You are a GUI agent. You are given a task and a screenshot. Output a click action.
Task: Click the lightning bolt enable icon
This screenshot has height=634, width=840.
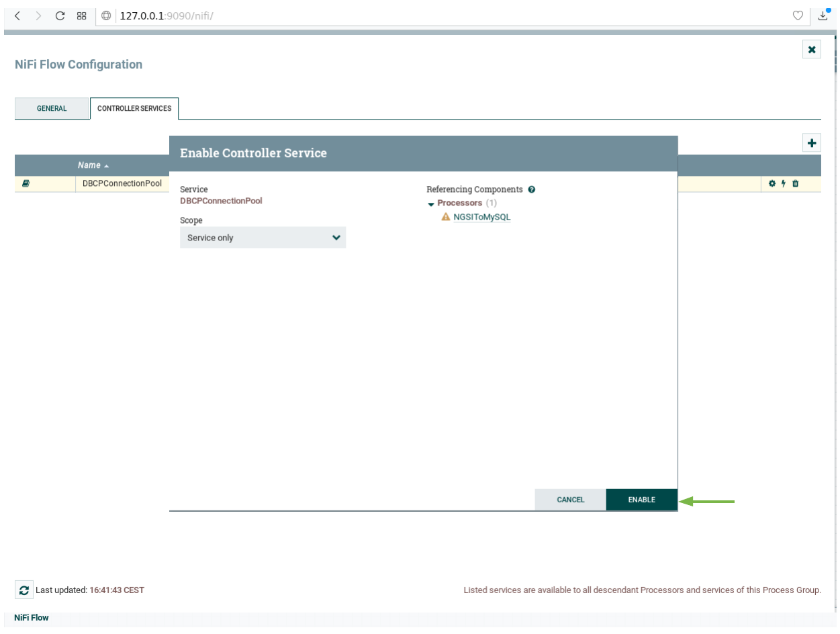784,183
